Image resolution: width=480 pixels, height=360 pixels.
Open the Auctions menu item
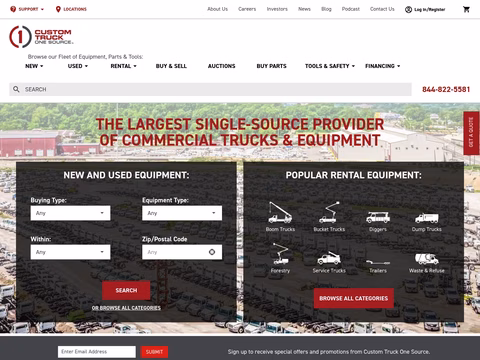click(222, 66)
